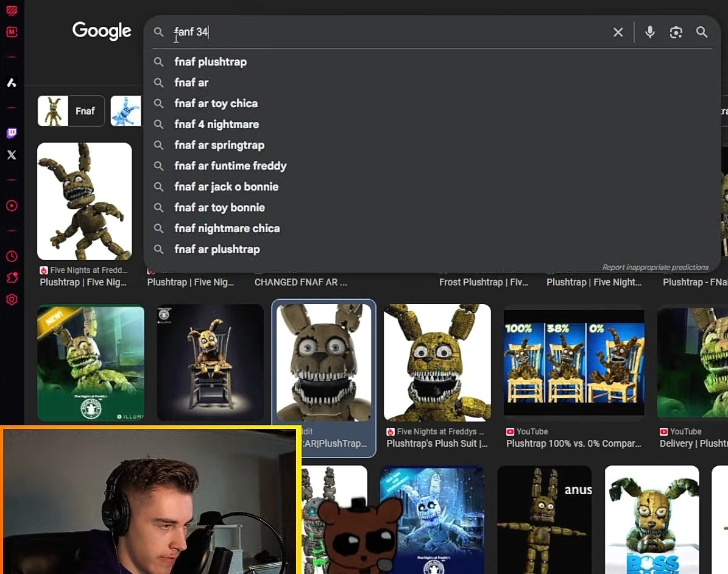
Task: Click the webcam overlay feed
Action: pyautogui.click(x=150, y=501)
